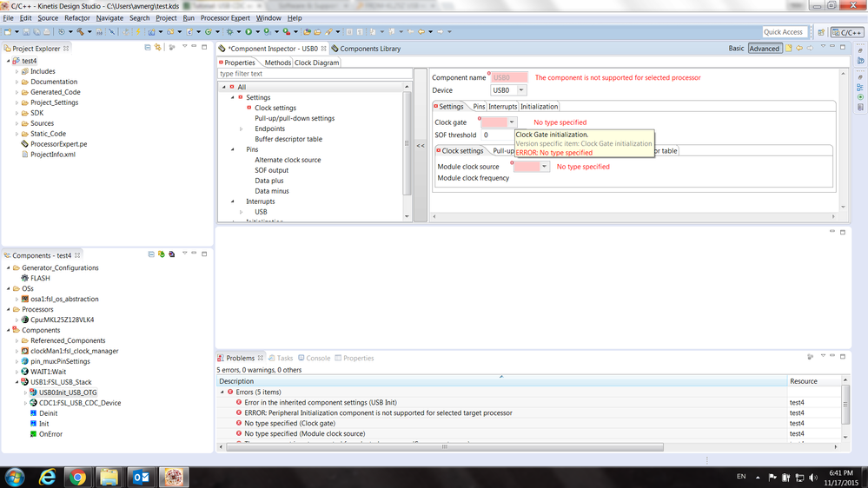Click the New toolbar icon

tap(8, 32)
